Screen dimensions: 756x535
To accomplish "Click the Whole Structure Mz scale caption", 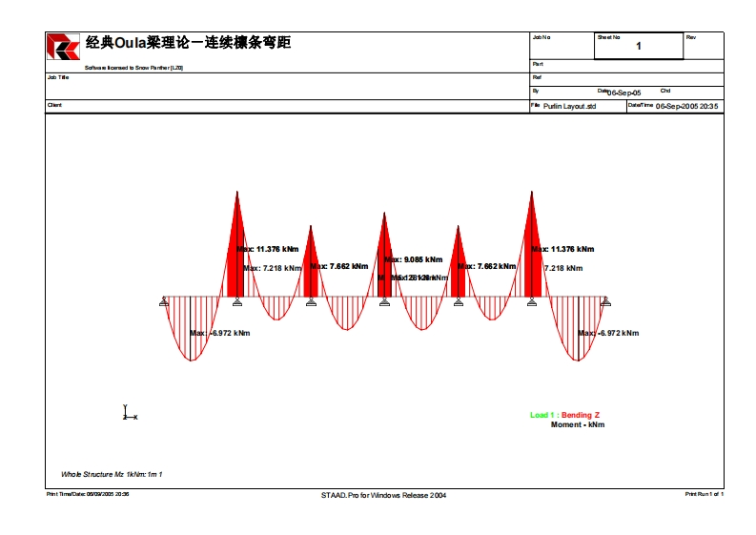I will pos(112,474).
